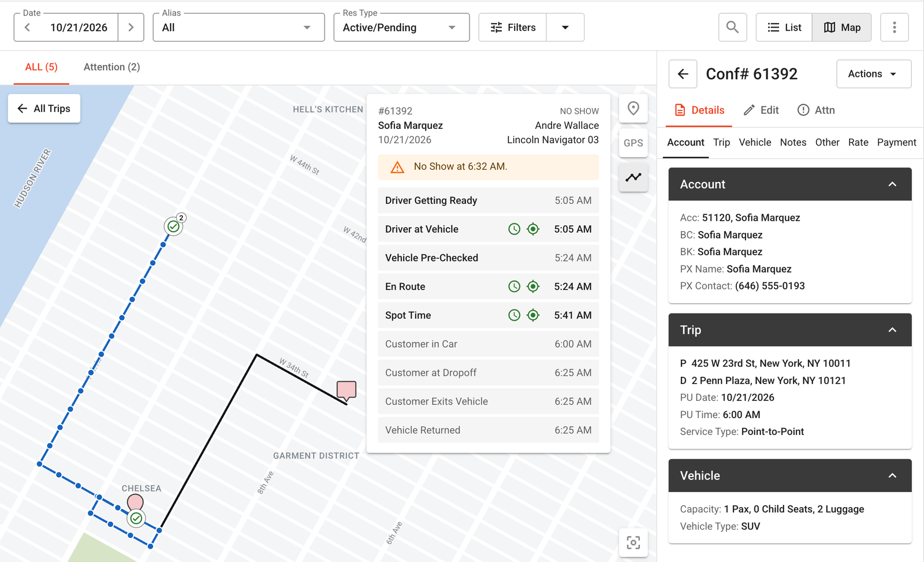Screen dimensions: 924x562
Task: Open the Actions menu button
Action: (874, 74)
